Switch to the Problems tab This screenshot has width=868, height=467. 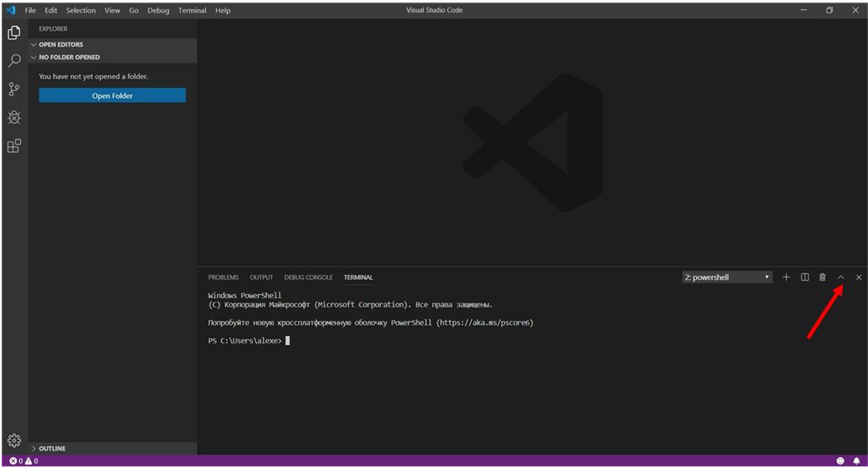pyautogui.click(x=223, y=277)
